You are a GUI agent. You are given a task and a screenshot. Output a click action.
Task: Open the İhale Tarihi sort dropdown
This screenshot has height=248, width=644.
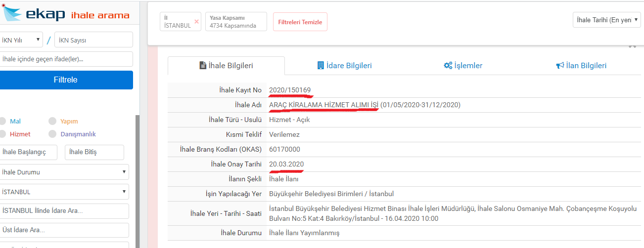coord(607,20)
